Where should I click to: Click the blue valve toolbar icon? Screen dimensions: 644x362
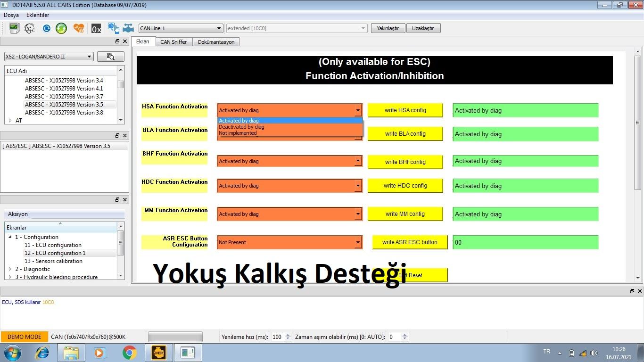[x=128, y=28]
